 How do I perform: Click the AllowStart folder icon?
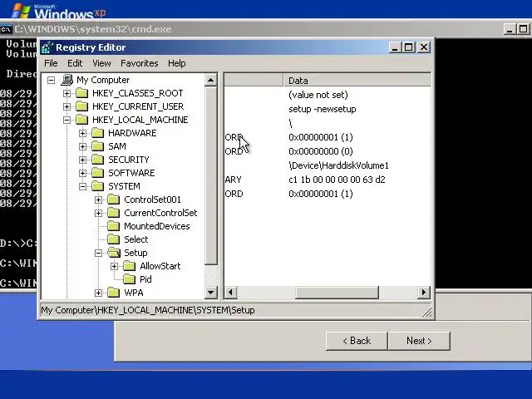(130, 266)
